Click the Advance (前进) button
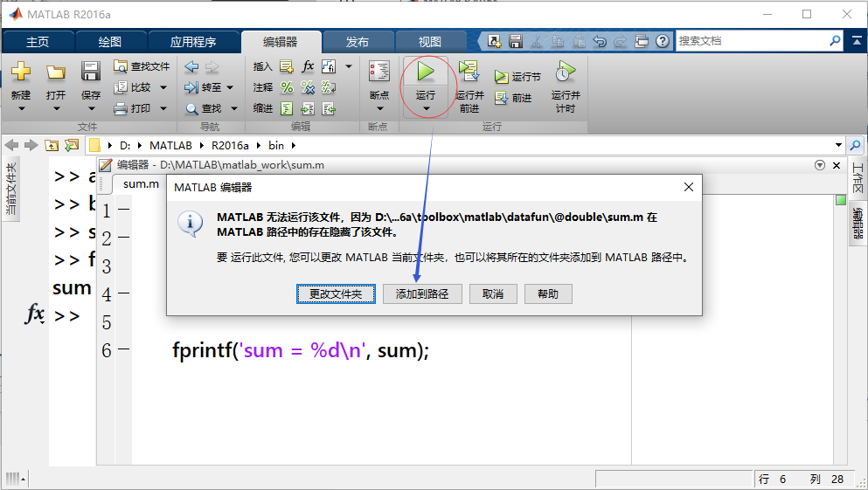 pos(513,98)
